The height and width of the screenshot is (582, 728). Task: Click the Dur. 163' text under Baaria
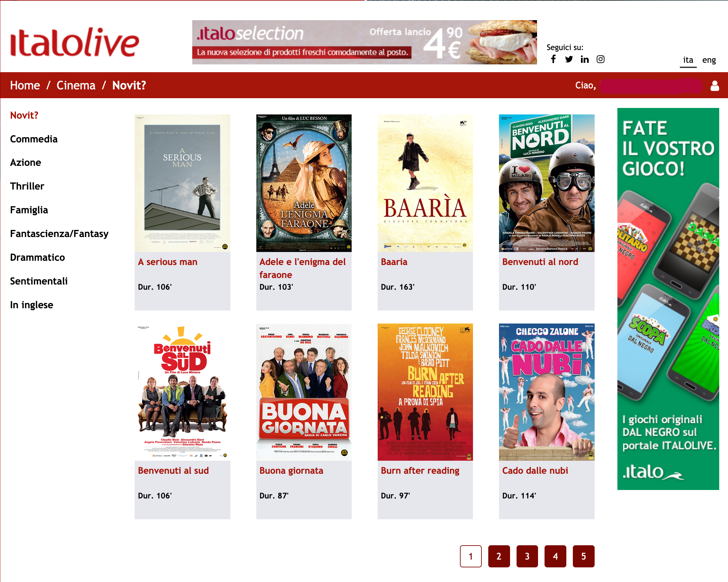398,287
